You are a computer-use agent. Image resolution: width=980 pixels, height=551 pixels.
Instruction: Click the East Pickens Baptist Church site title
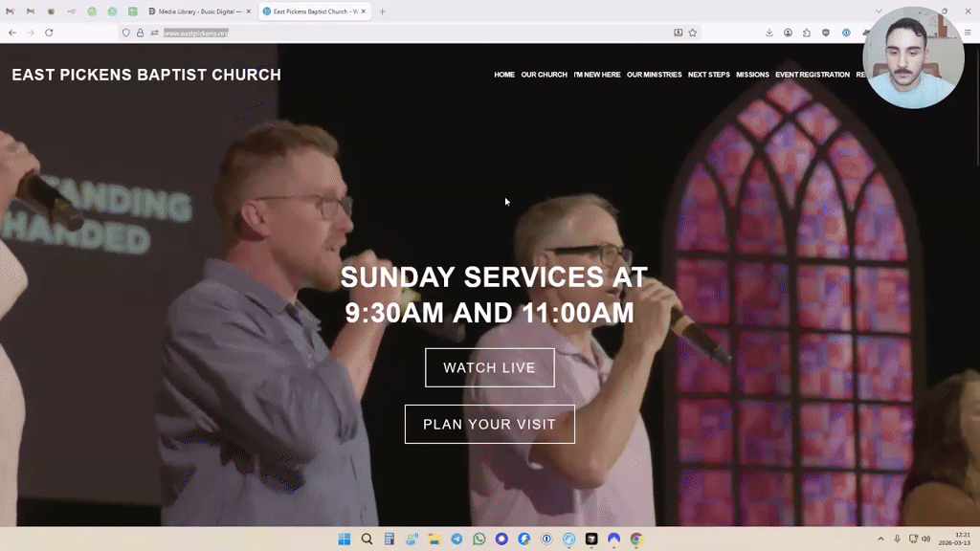[146, 75]
